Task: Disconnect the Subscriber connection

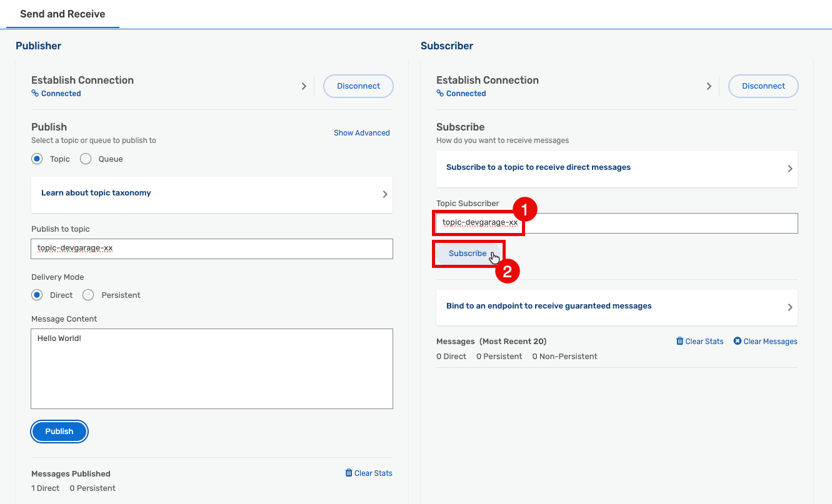Action: coord(763,86)
